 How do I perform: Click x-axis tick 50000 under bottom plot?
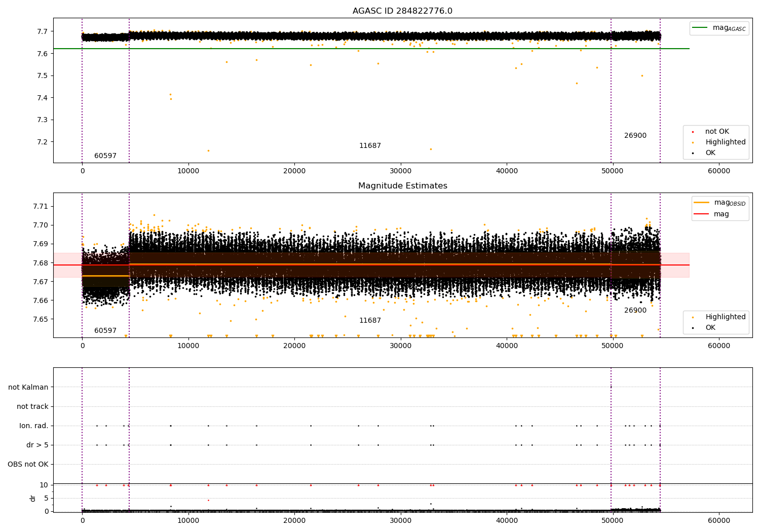(x=613, y=521)
